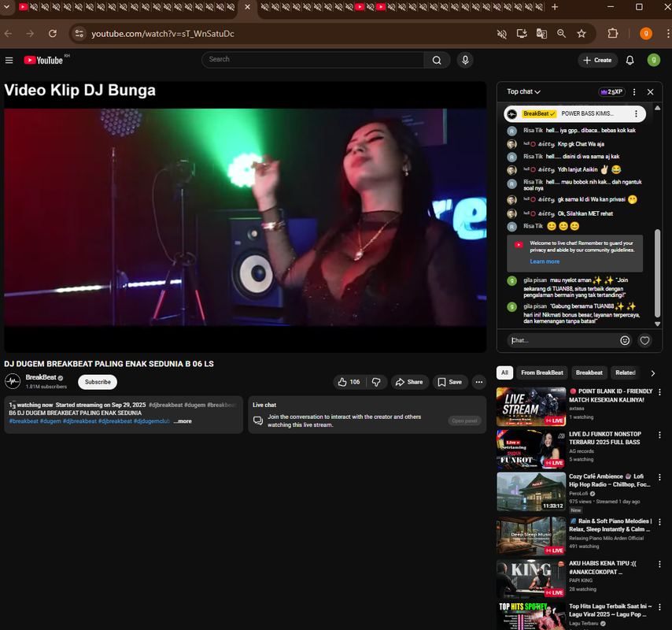The height and width of the screenshot is (630, 672).
Task: Open options for LIVE DJ FUNKOT video
Action: (x=659, y=435)
